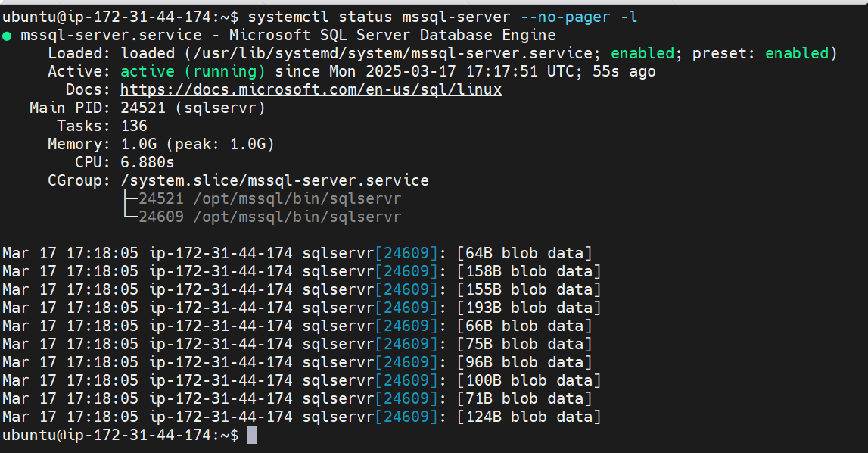Click the Memory: 1.0G (peak: 1.0G) value
This screenshot has width=868, height=453.
click(x=198, y=144)
